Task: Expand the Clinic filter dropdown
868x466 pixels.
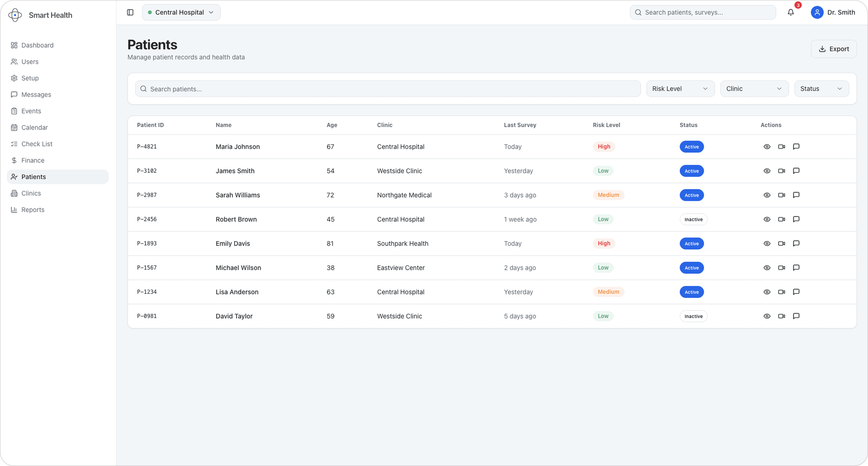Action: [754, 89]
